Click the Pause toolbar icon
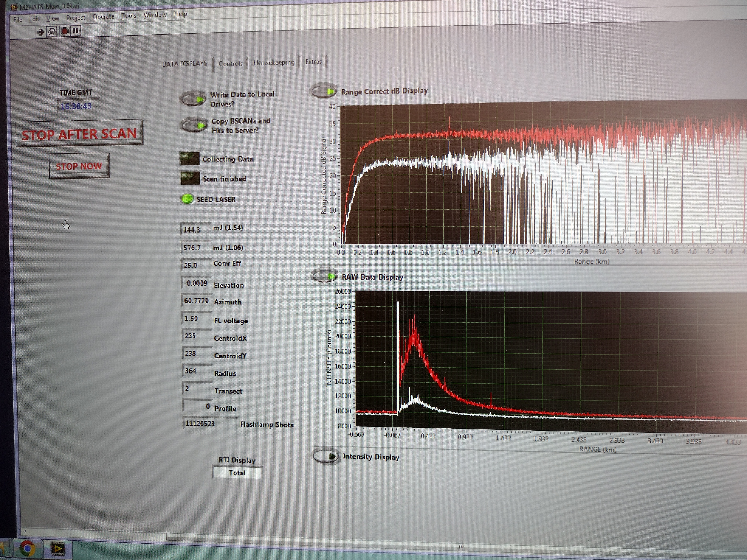Image resolution: width=747 pixels, height=560 pixels. [x=76, y=31]
